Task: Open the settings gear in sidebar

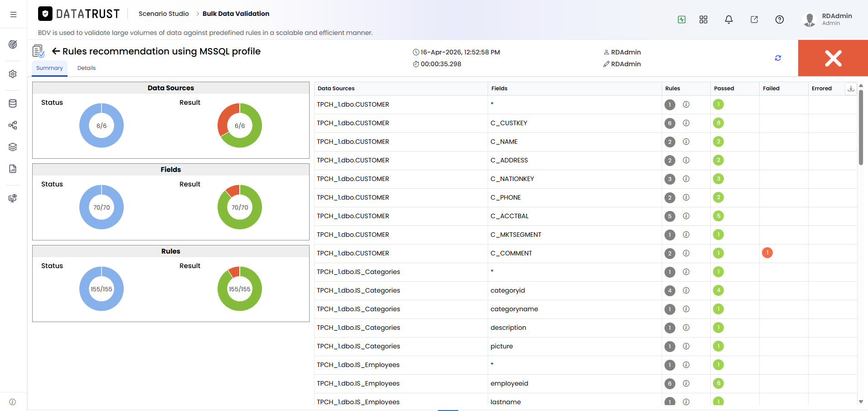Action: pyautogui.click(x=13, y=74)
